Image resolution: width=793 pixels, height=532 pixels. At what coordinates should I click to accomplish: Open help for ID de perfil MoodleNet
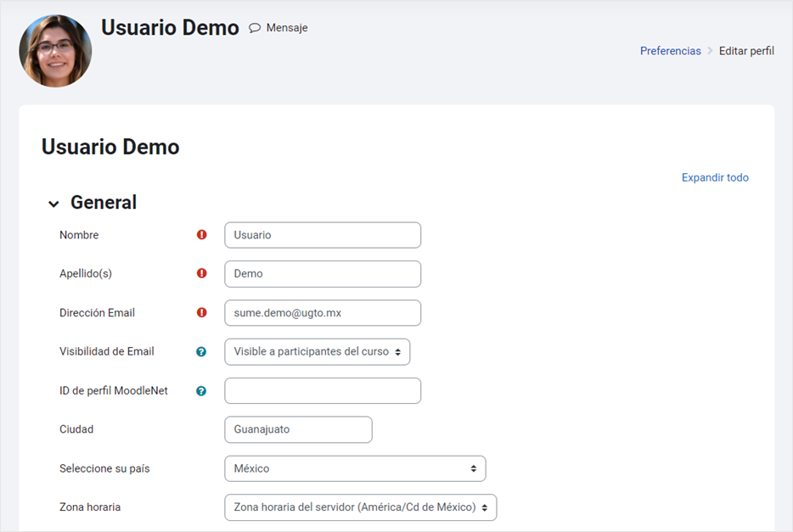(201, 390)
